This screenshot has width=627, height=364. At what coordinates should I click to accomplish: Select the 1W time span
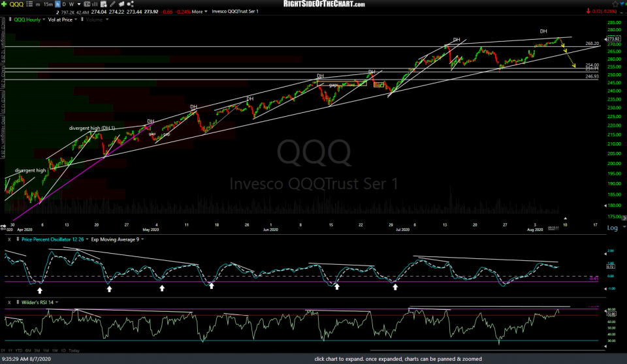pos(55,350)
